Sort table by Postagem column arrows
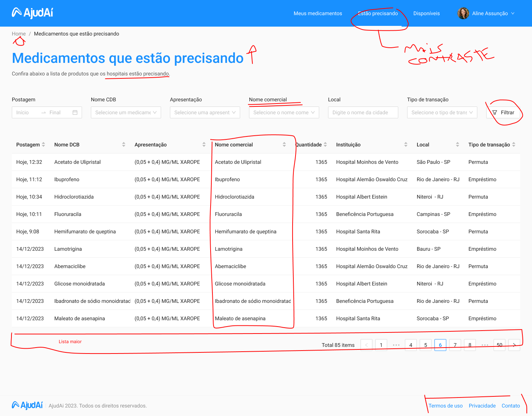532x416 pixels. point(43,145)
